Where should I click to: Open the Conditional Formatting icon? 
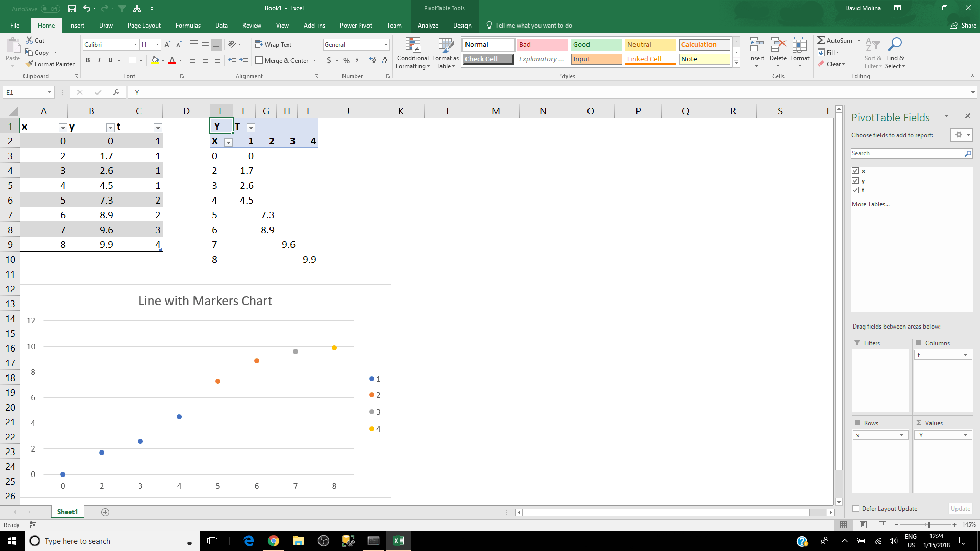(x=412, y=46)
